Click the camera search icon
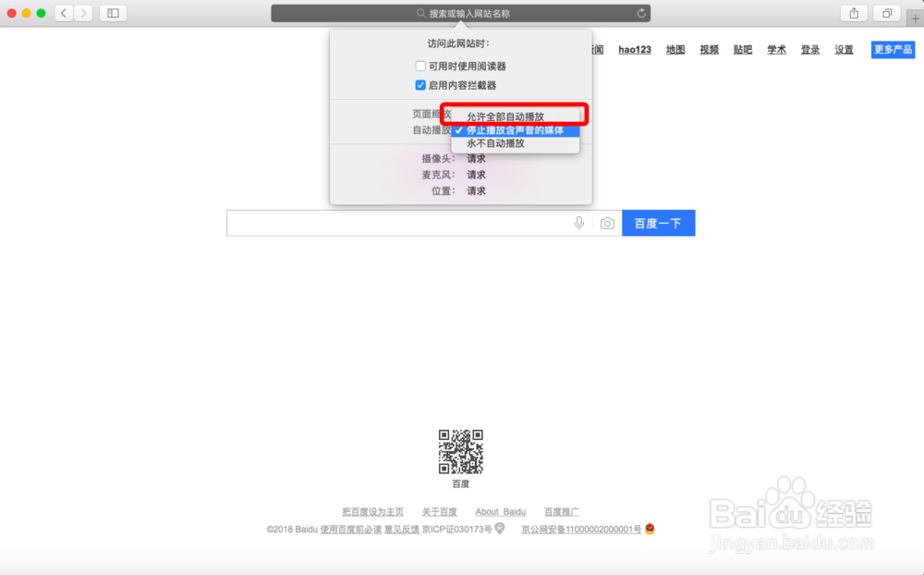Viewport: 924px width, 575px height. (x=607, y=222)
